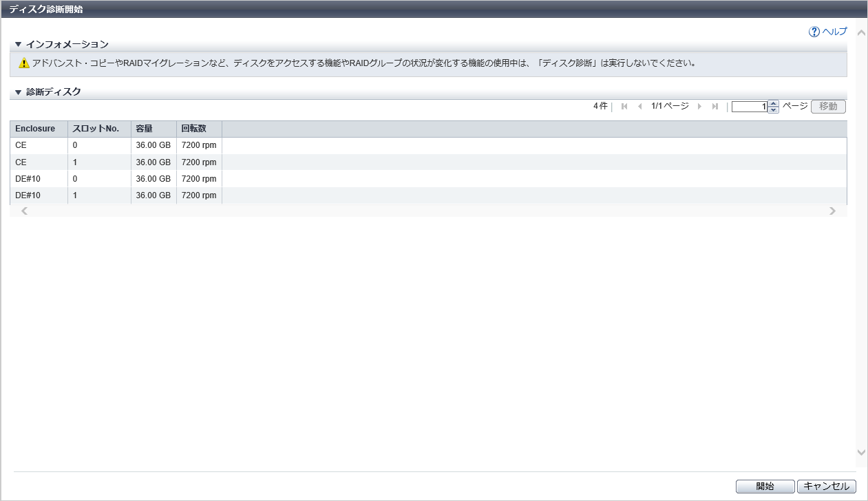Increase page number with stepper up arrow
The height and width of the screenshot is (501, 868).
pyautogui.click(x=774, y=104)
